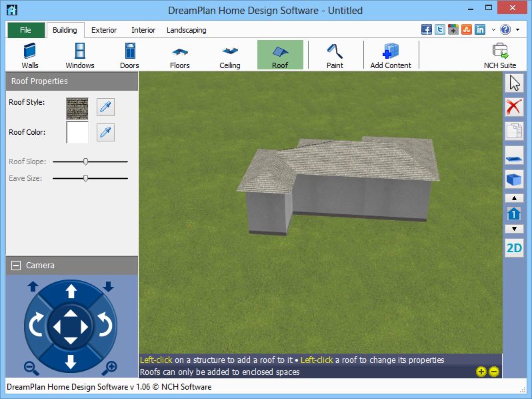Select the Windows tool
532x399 pixels.
click(x=79, y=55)
